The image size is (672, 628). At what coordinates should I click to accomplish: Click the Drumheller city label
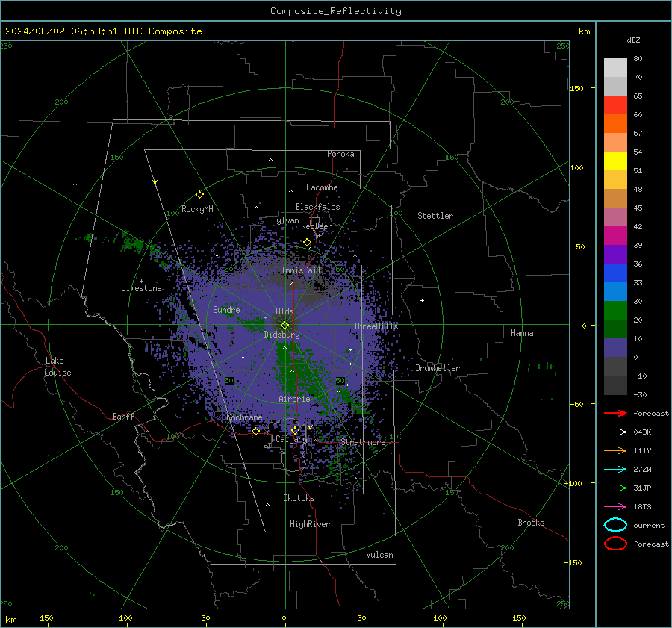pos(438,368)
